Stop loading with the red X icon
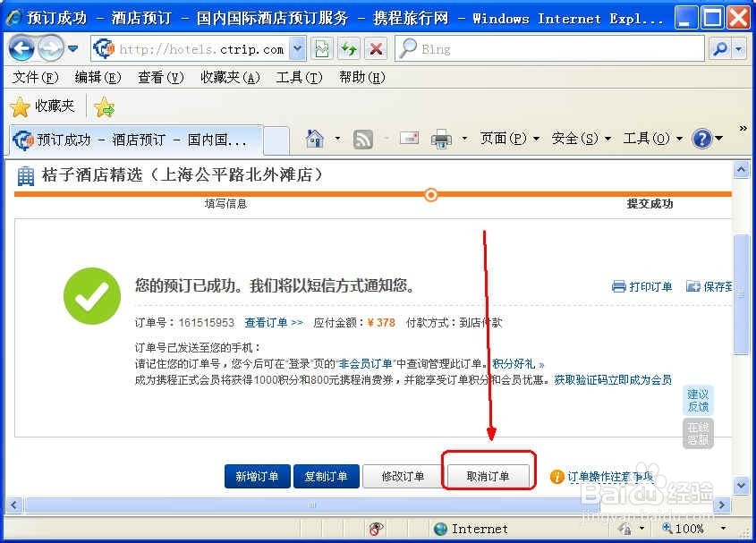The height and width of the screenshot is (543, 756). (376, 49)
